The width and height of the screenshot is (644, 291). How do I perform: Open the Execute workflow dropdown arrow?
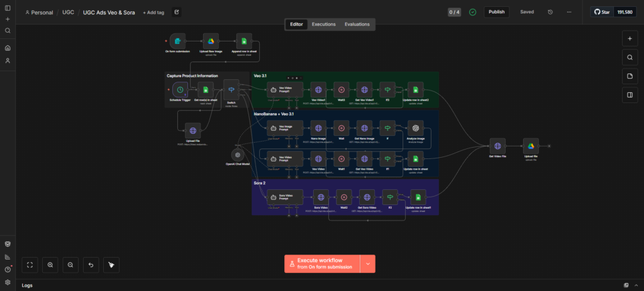click(x=367, y=264)
